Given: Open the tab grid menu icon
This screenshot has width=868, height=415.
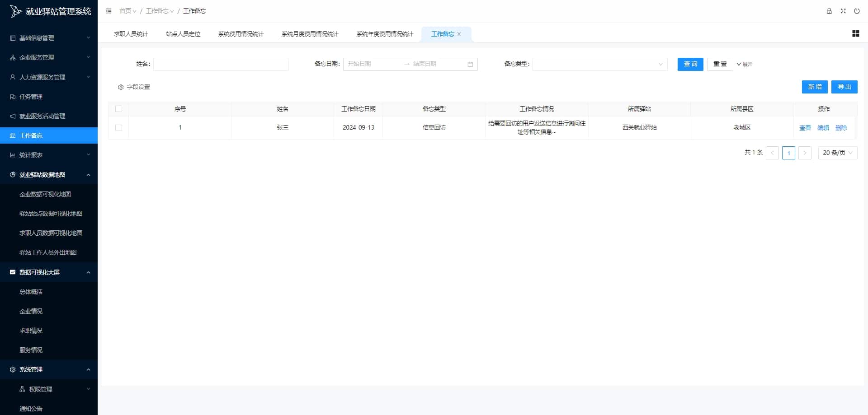Looking at the screenshot, I should click(x=855, y=33).
